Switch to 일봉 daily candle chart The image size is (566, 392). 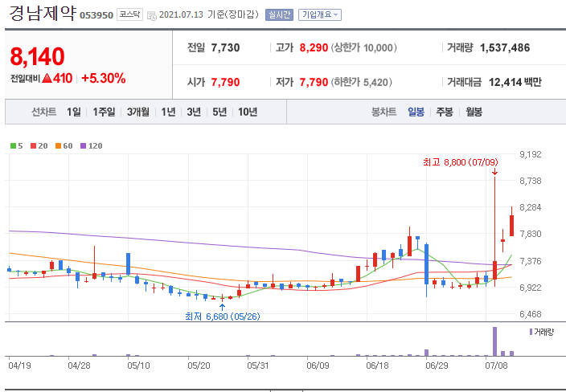coord(416,112)
